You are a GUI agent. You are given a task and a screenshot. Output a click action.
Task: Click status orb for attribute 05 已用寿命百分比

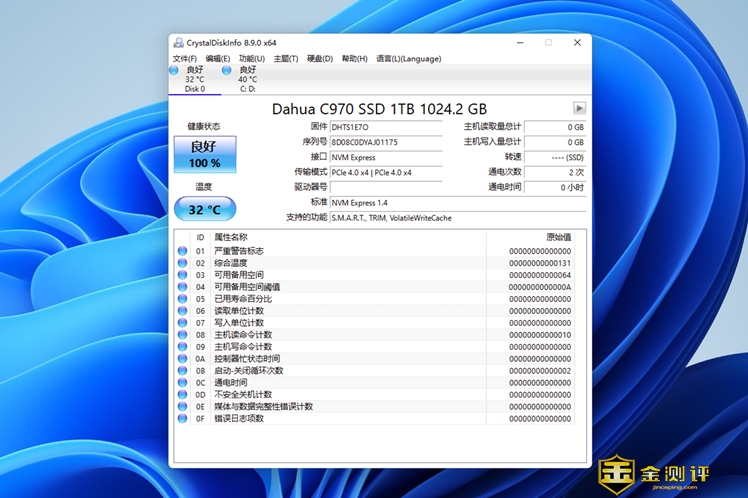(x=182, y=299)
